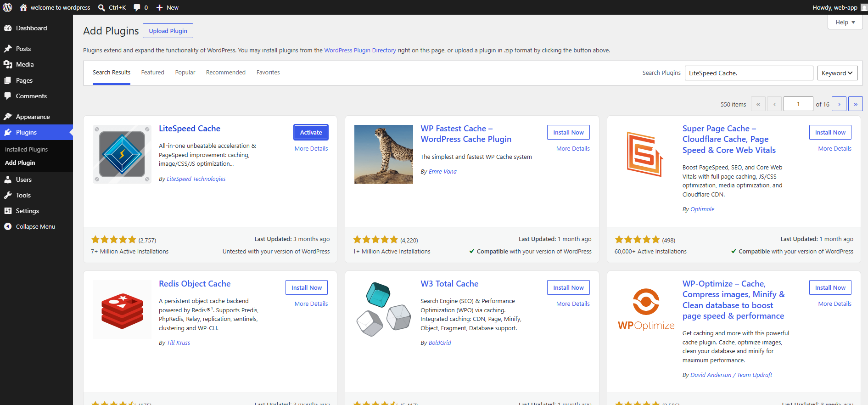Click the current page number field
Image resolution: width=868 pixels, height=405 pixels.
click(x=798, y=104)
